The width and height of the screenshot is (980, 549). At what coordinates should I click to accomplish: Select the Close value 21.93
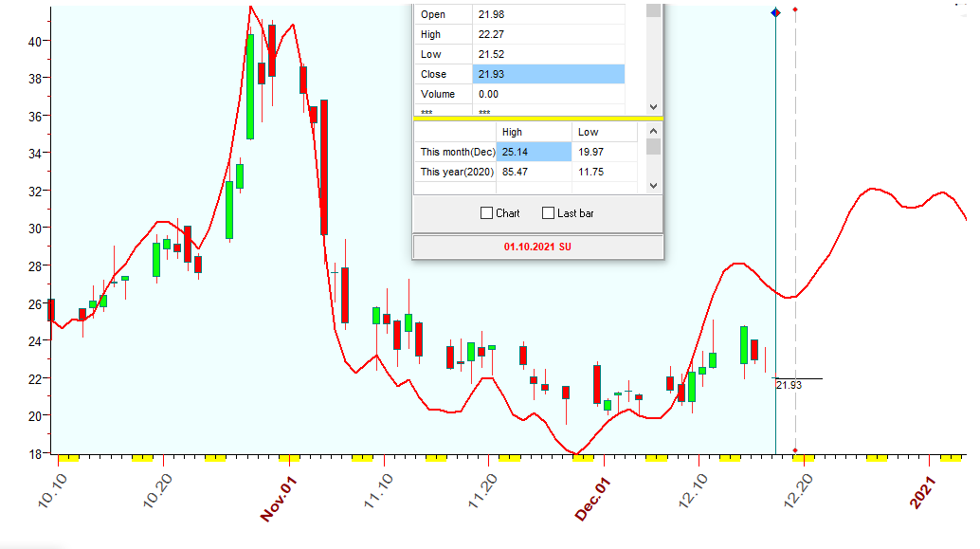point(548,74)
